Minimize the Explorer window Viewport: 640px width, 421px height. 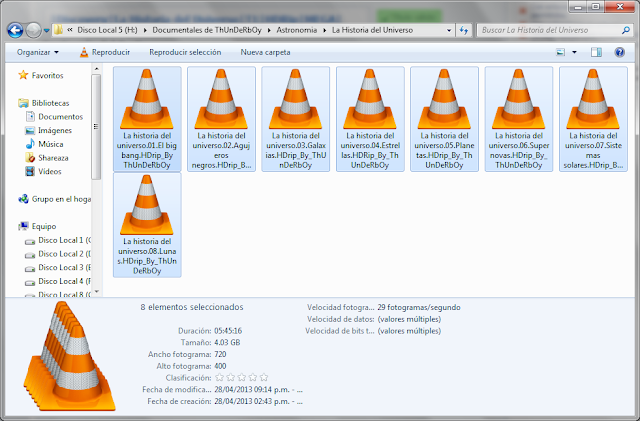click(578, 7)
